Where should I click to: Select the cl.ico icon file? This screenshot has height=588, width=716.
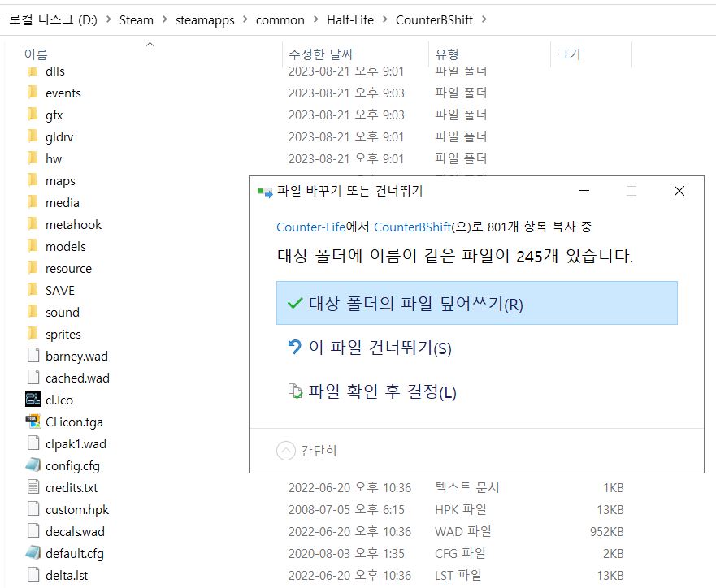click(33, 399)
